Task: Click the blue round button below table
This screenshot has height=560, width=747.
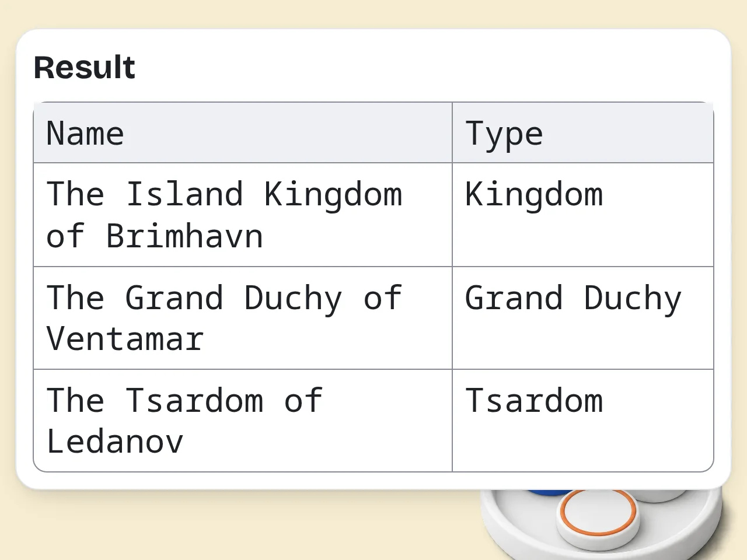Action: (550, 492)
